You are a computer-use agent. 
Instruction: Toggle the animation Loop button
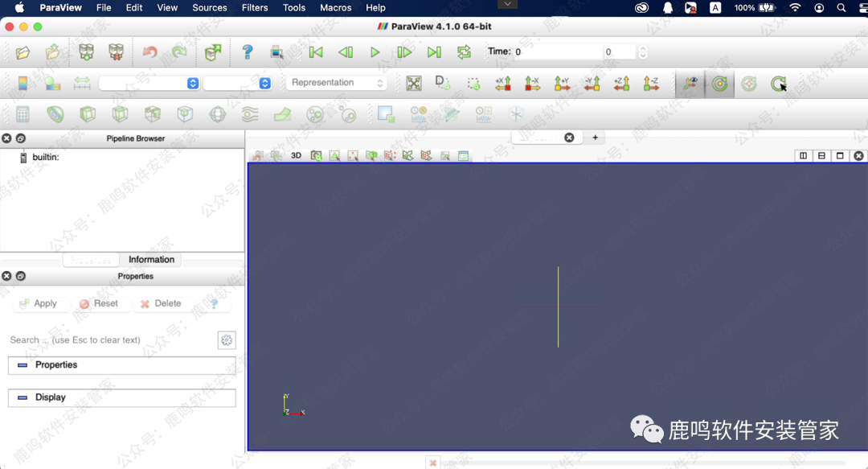(x=464, y=52)
